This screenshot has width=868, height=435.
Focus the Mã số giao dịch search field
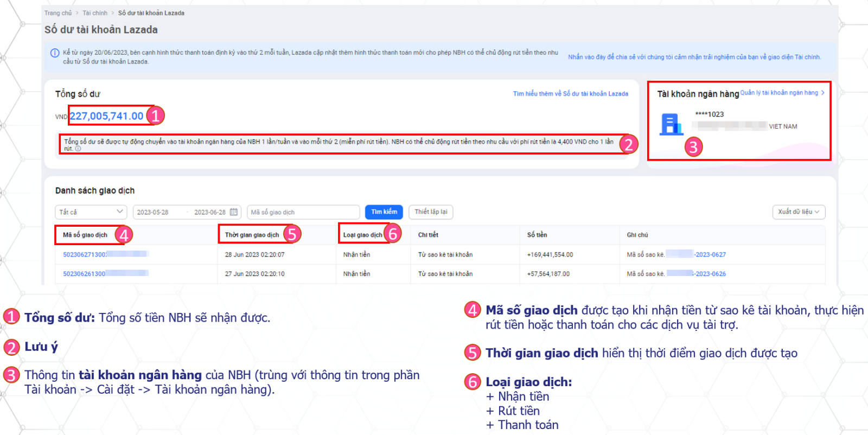pos(303,212)
